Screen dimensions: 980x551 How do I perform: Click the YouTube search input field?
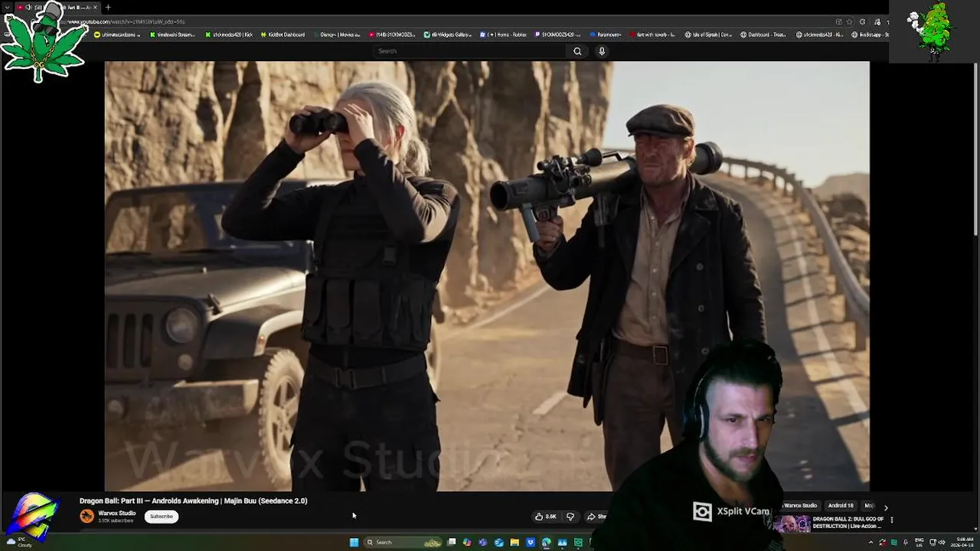pyautogui.click(x=471, y=51)
